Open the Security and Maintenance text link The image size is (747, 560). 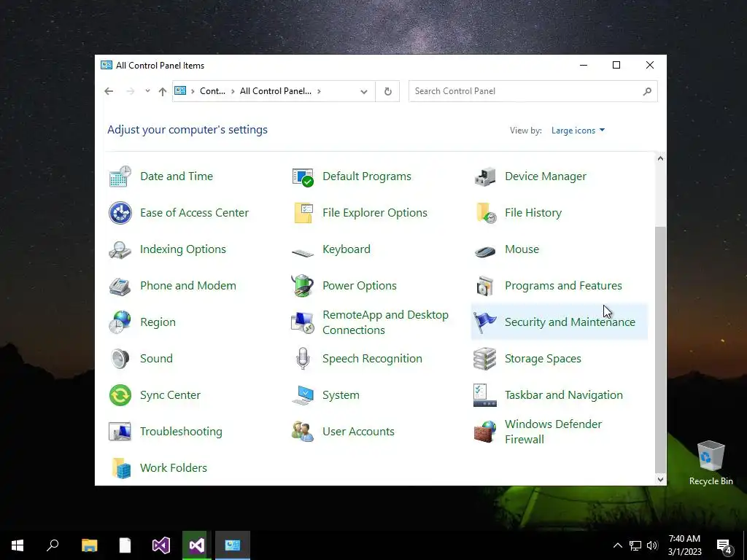pos(570,322)
